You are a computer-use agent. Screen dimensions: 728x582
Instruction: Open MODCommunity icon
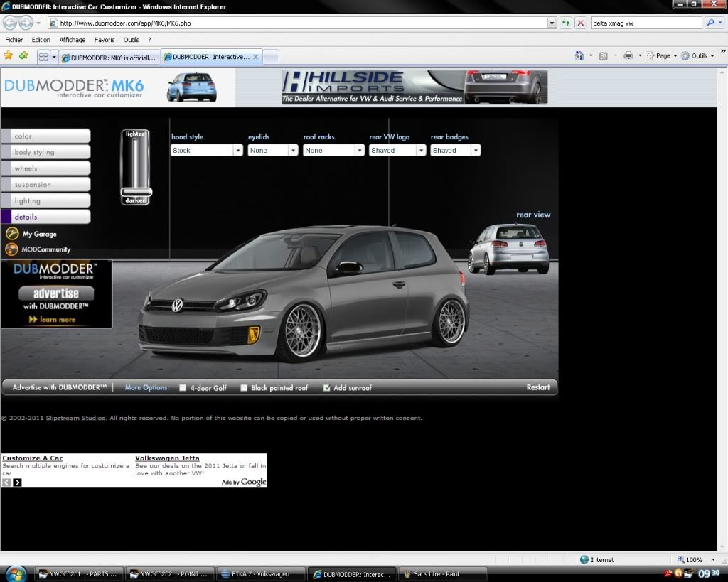pyautogui.click(x=11, y=249)
